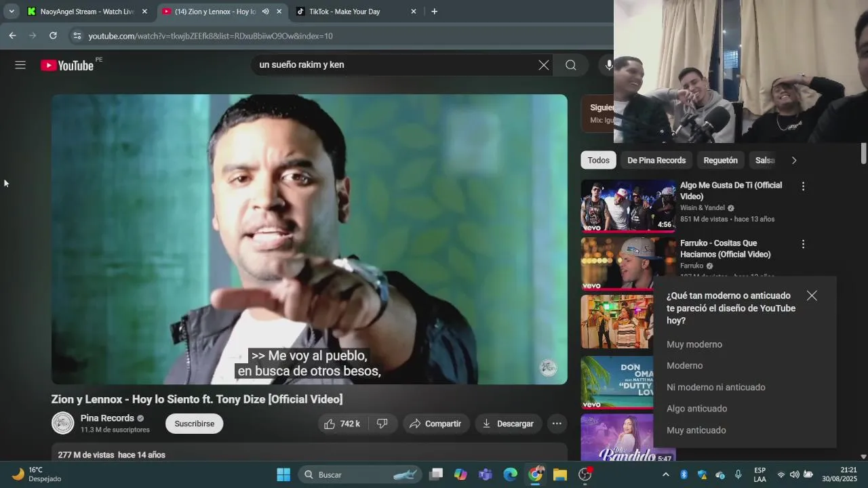
Task: Mute the Zion y Lennox tab audio
Action: (x=265, y=12)
